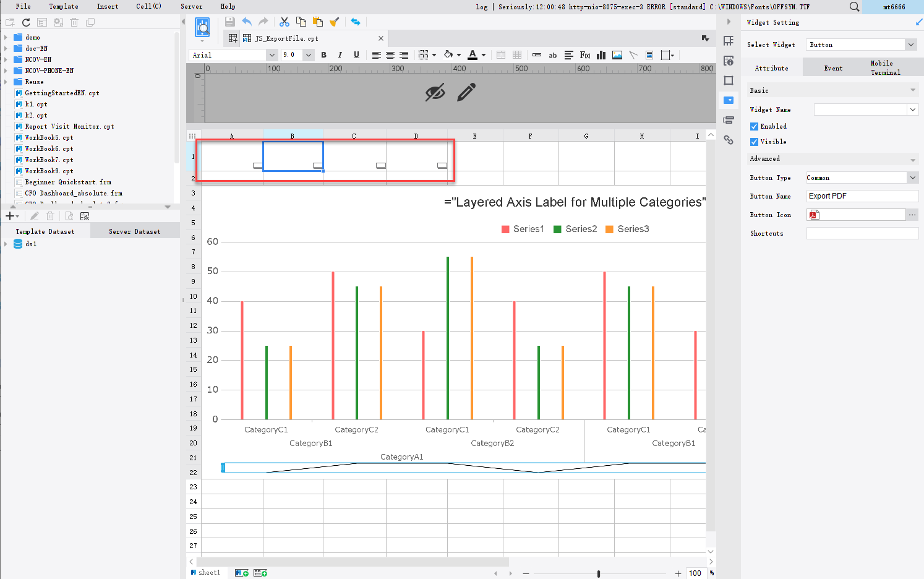Uncheck the Enabled checkbox

tap(754, 126)
